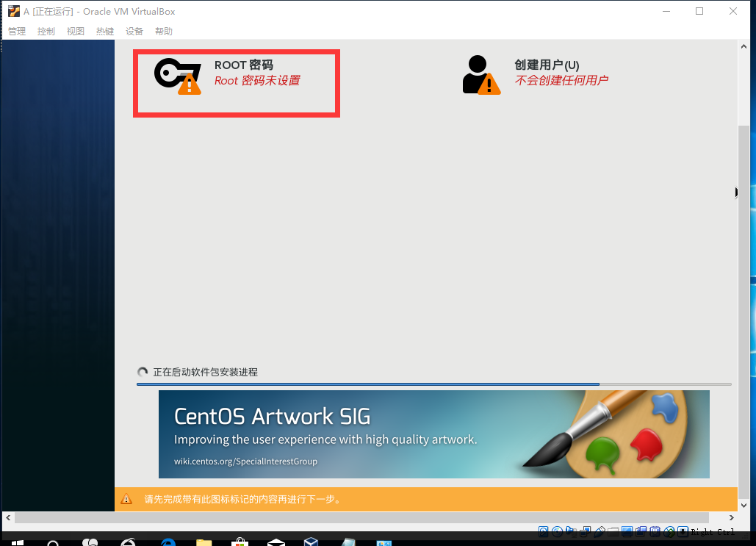Click the ROOT 密码 heading
Image resolution: width=756 pixels, height=546 pixels.
(x=244, y=65)
